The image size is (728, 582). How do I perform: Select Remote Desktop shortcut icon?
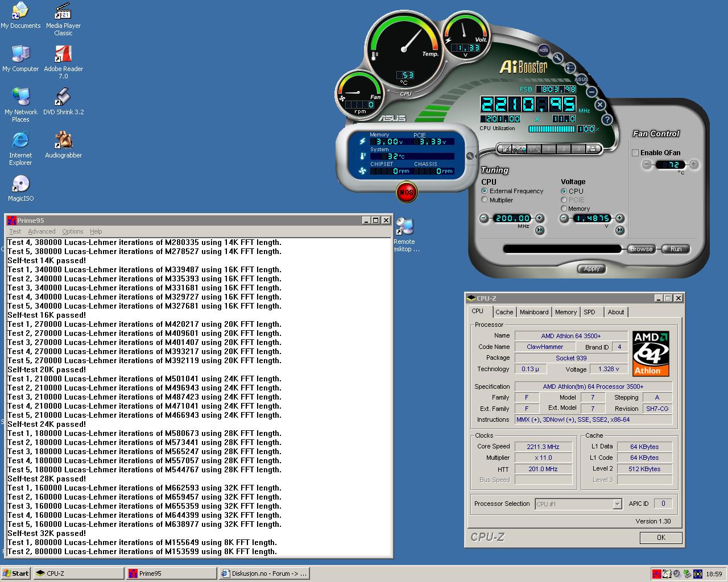405,235
